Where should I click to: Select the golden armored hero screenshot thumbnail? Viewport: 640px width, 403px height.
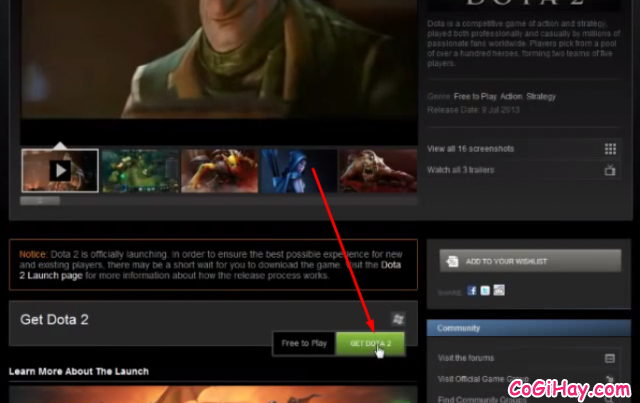[x=220, y=170]
